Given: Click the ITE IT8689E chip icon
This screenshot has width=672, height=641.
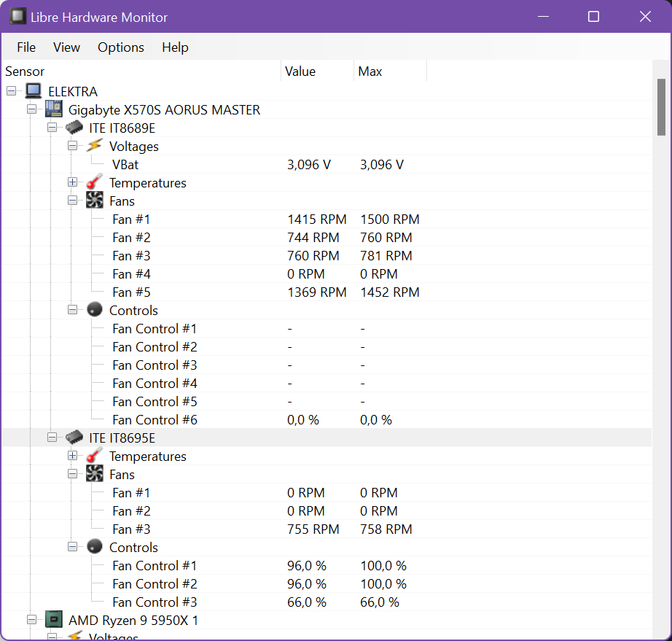Looking at the screenshot, I should coord(74,128).
